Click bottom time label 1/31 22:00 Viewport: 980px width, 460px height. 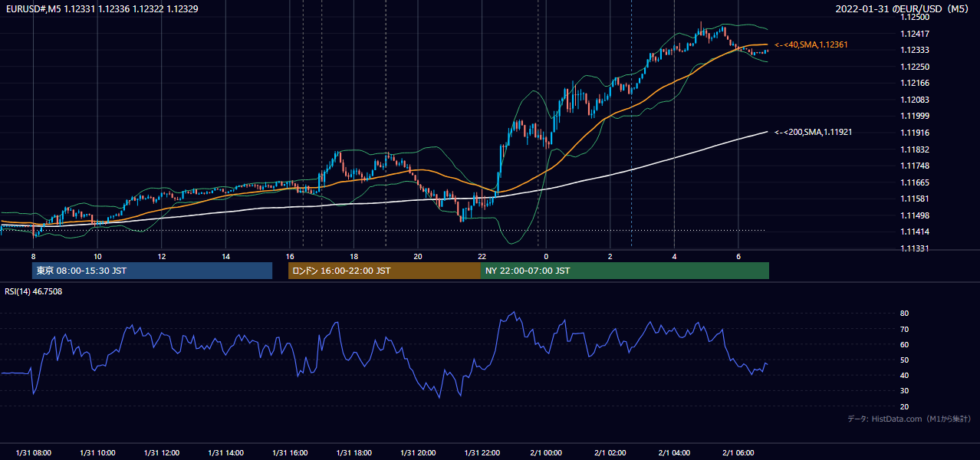tap(482, 453)
